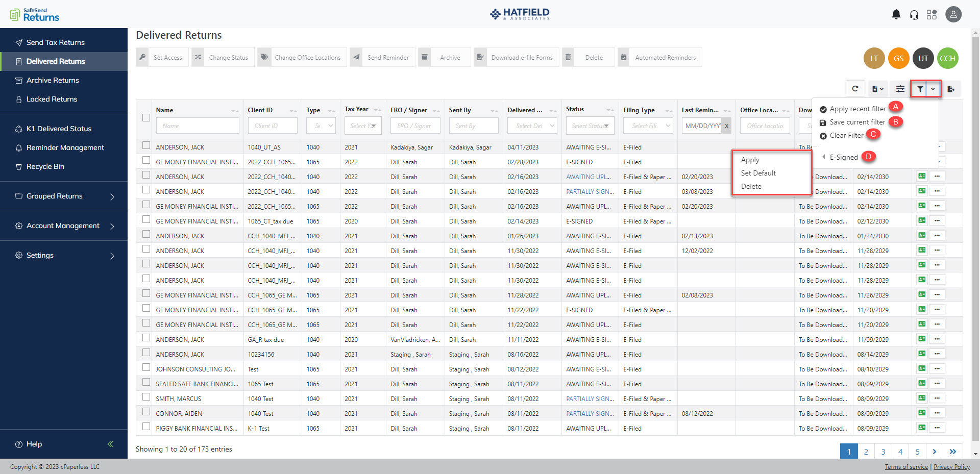Open the SafeSend Returns logo icon
The width and height of the screenshot is (980, 474).
15,14
